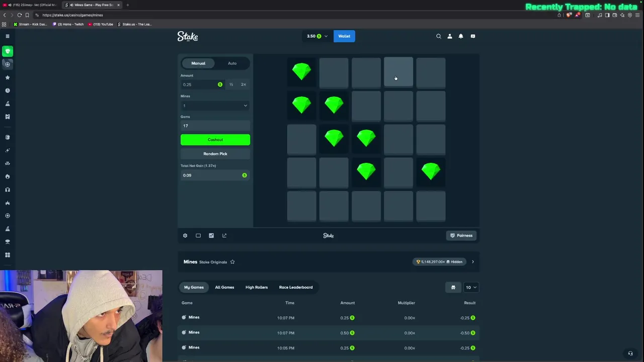Reload the page with the refresh icon

pyautogui.click(x=20, y=15)
